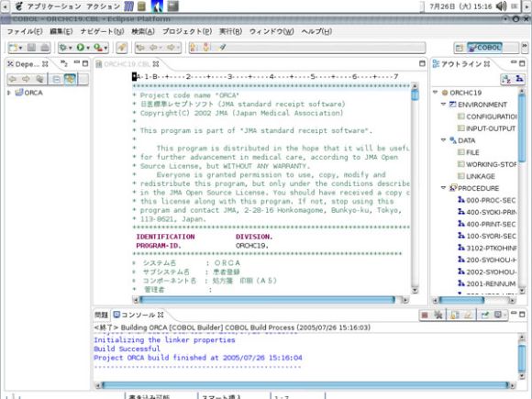Open dropdown arrow next to Run icon
This screenshot has width=532, height=399.
[88, 49]
